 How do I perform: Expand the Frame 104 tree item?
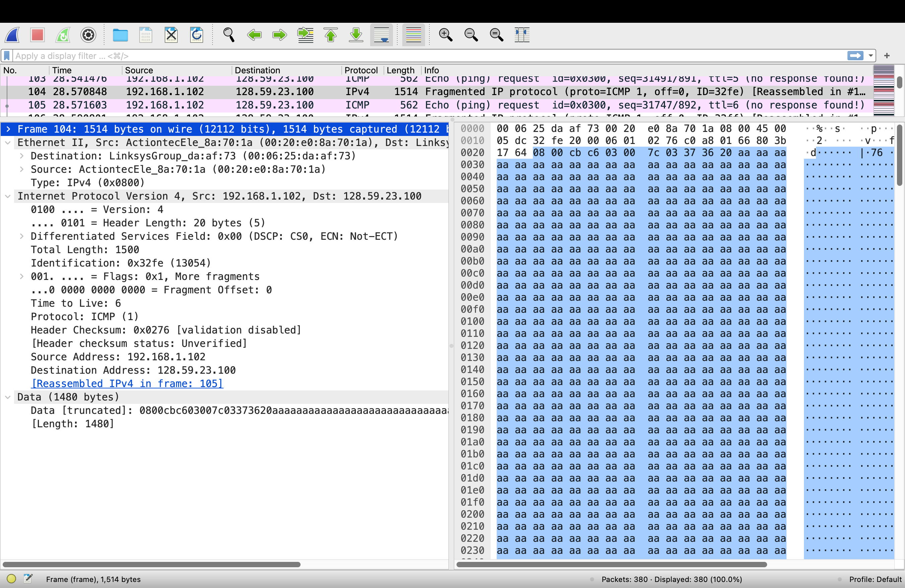coord(8,129)
